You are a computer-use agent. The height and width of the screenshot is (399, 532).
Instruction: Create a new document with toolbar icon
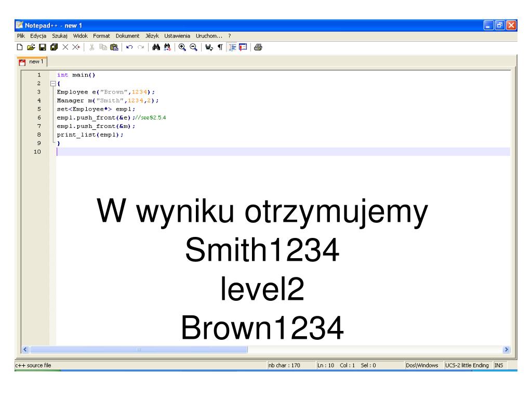click(20, 47)
